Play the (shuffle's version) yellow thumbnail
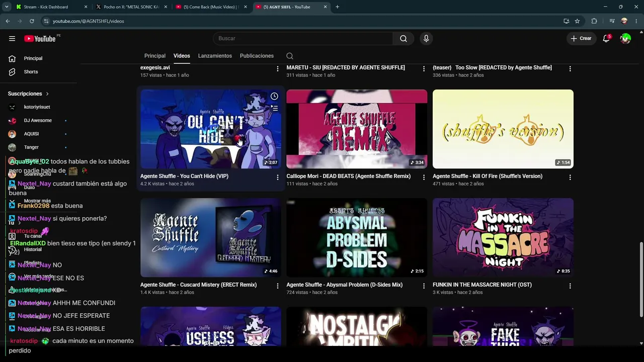This screenshot has width=644, height=362. point(503,129)
